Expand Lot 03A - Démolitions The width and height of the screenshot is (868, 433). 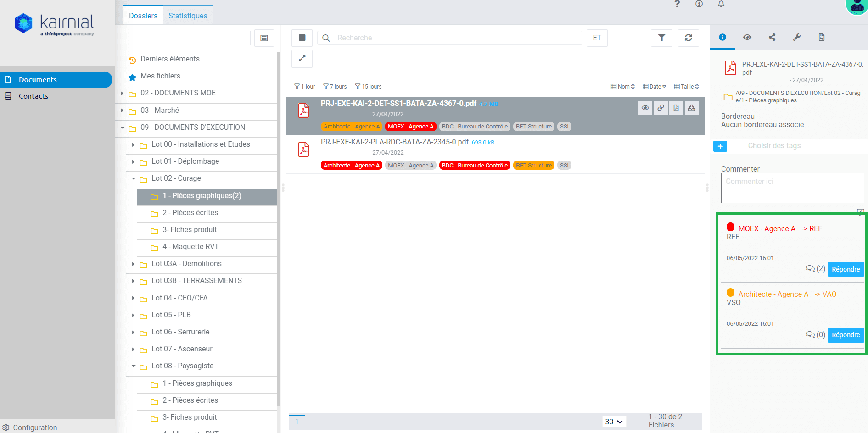tap(133, 264)
